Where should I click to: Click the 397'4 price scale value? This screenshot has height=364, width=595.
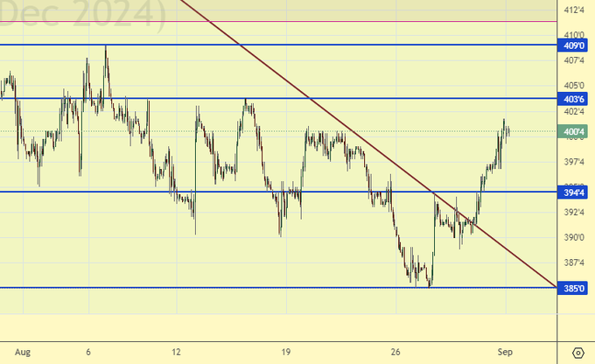[x=574, y=162]
